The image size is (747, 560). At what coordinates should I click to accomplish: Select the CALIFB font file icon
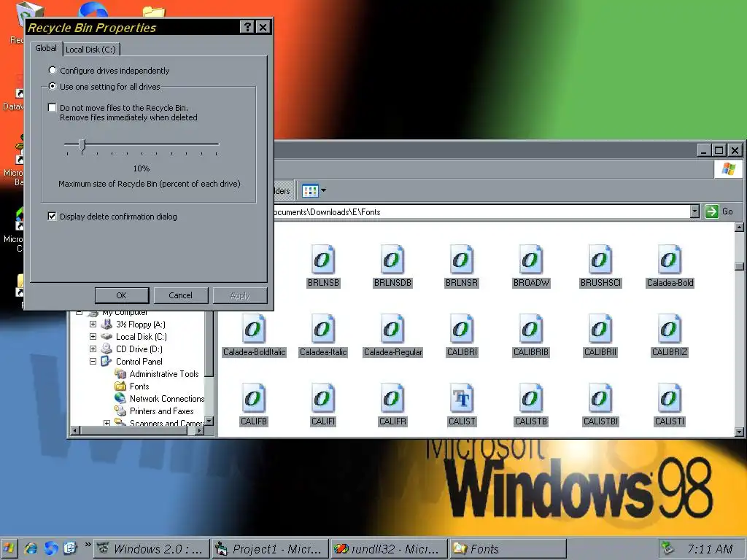[x=254, y=398]
